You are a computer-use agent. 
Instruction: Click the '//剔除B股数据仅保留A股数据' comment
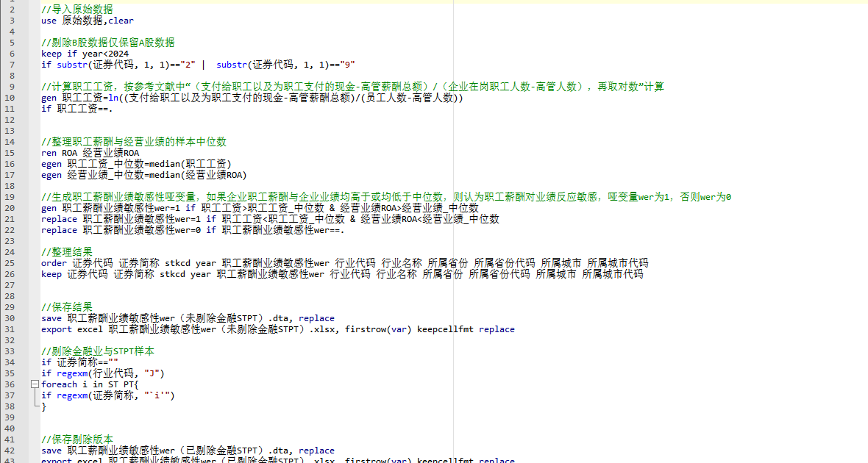click(x=107, y=43)
